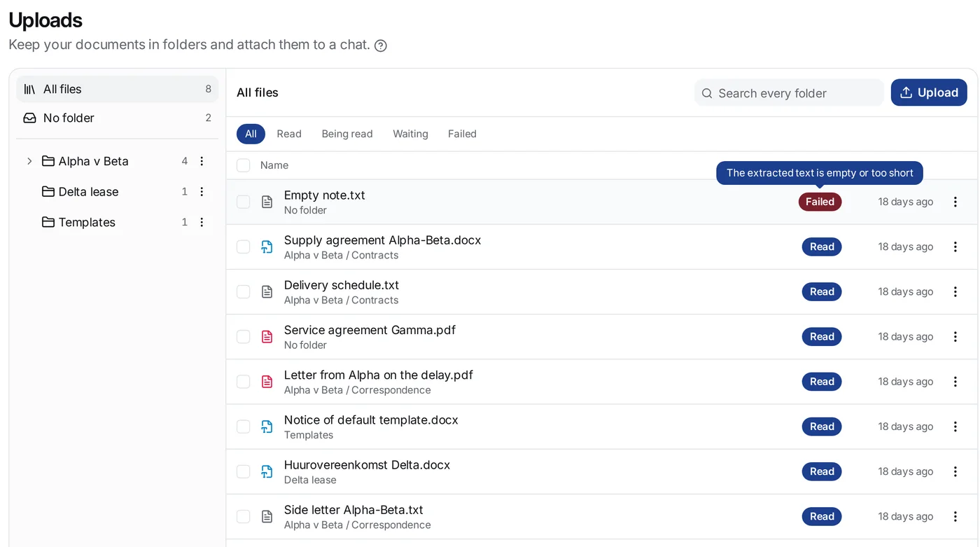
Task: Open the Alpha v Beta folder
Action: [x=94, y=161]
